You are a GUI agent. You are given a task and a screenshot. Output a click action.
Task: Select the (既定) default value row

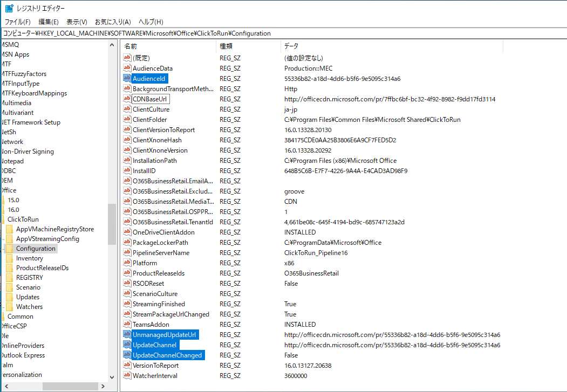pyautogui.click(x=141, y=58)
